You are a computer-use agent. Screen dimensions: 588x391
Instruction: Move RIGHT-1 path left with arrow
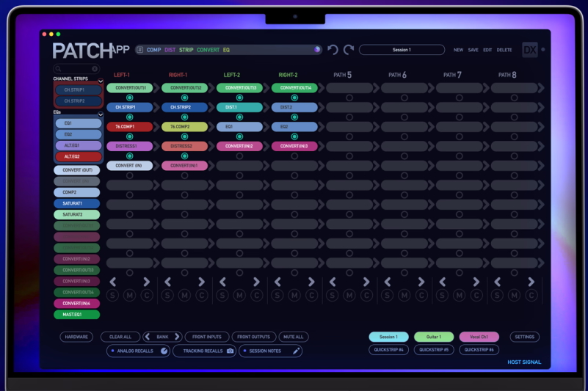pos(168,282)
